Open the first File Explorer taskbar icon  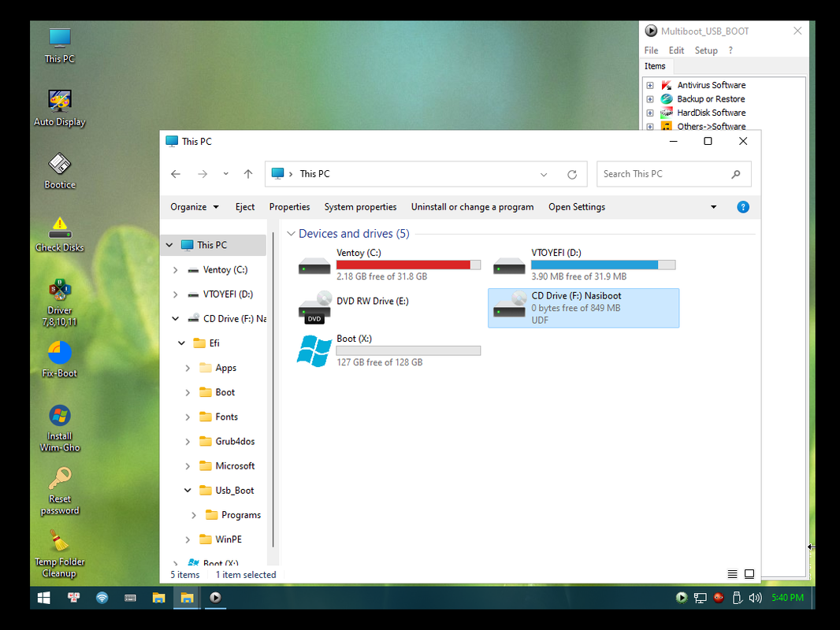[158, 598]
